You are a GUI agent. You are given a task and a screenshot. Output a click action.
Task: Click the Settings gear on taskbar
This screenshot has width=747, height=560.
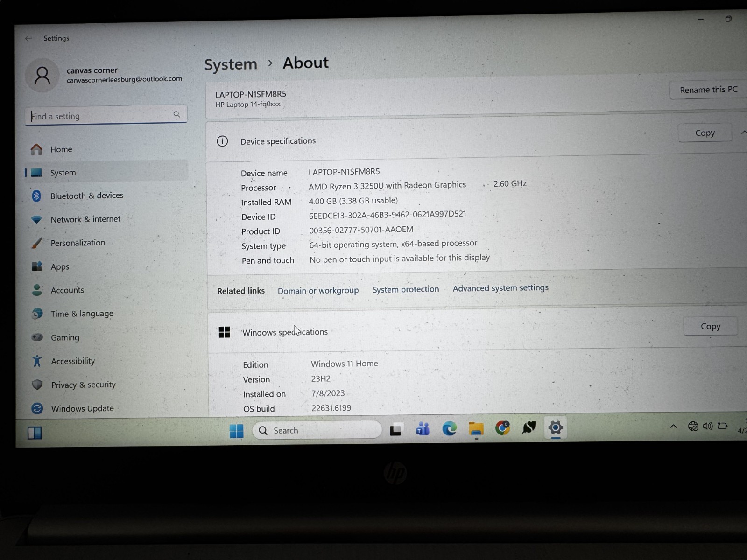pyautogui.click(x=556, y=427)
